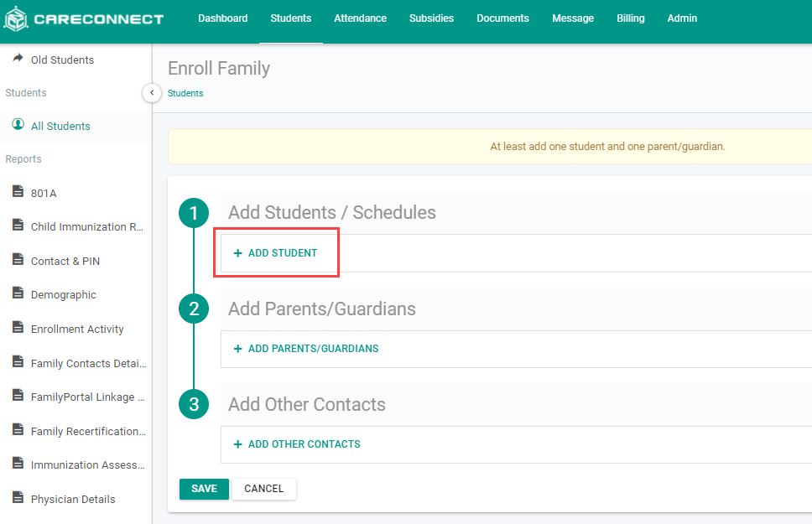Click the Contact & PIN document icon
Screen dimensions: 812x524
(x=18, y=260)
